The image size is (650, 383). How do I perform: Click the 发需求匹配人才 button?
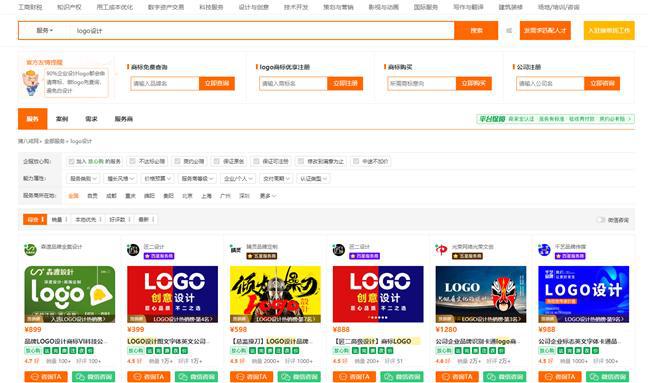(x=545, y=30)
